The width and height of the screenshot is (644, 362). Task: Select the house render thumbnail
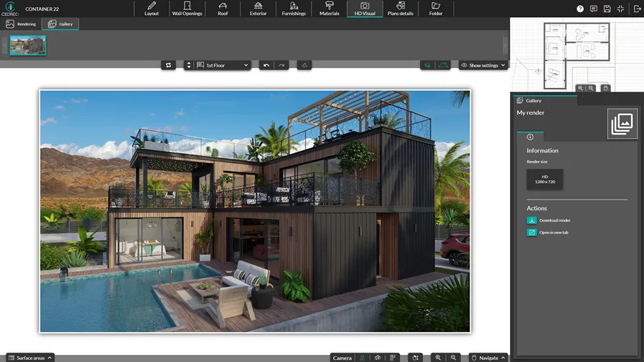(28, 45)
